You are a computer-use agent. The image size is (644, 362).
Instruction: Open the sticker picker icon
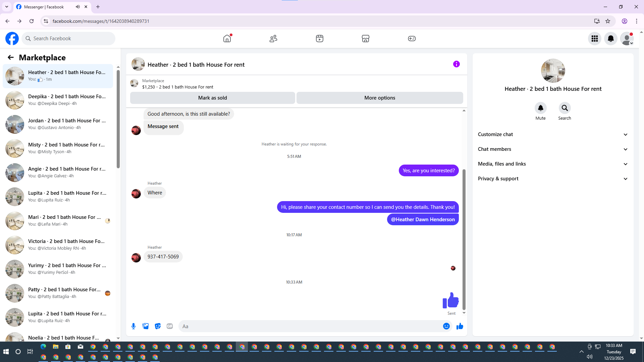point(158,326)
